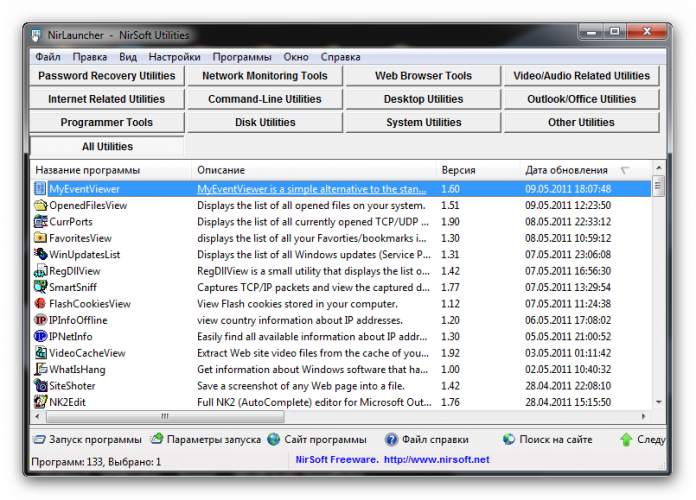Click the Сайт программы globe icon
696x500 pixels.
[274, 439]
